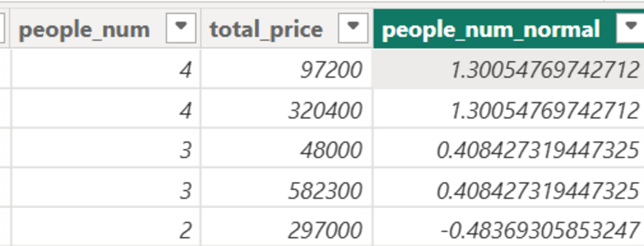This screenshot has height=246, width=644.
Task: Click the total_price cell containing 97200
Action: tap(331, 70)
